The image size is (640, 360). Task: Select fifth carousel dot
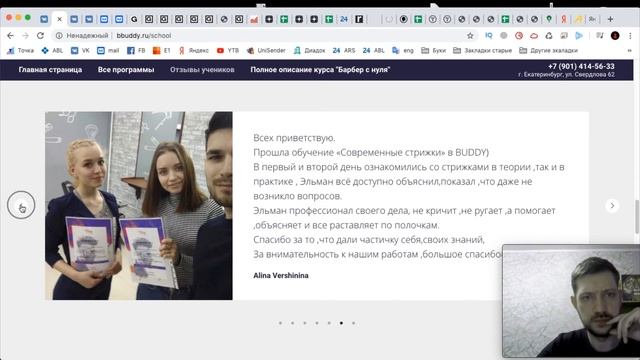click(x=329, y=323)
